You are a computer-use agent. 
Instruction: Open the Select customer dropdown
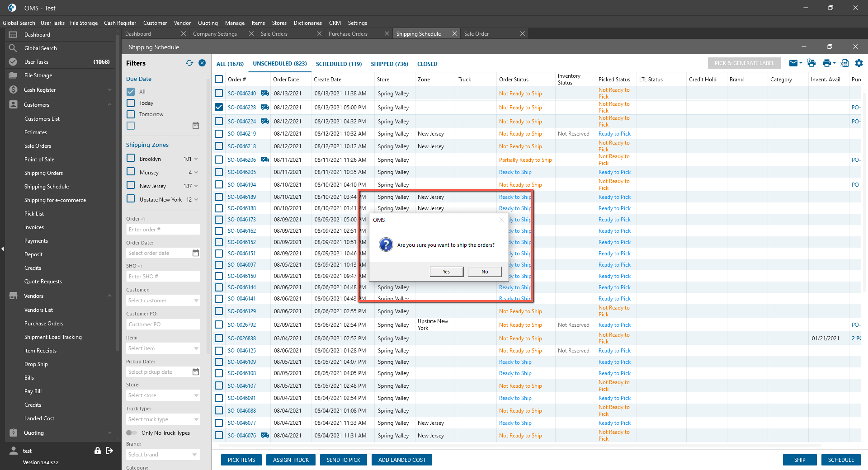click(163, 301)
